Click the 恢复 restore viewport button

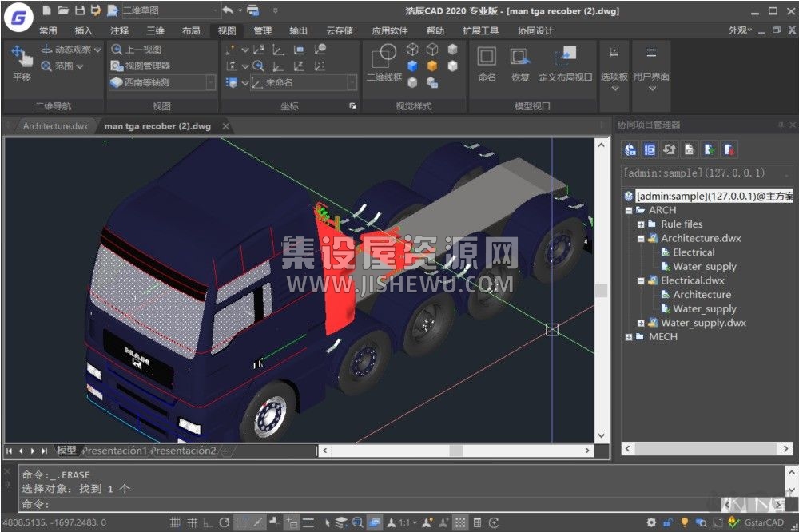coord(520,63)
